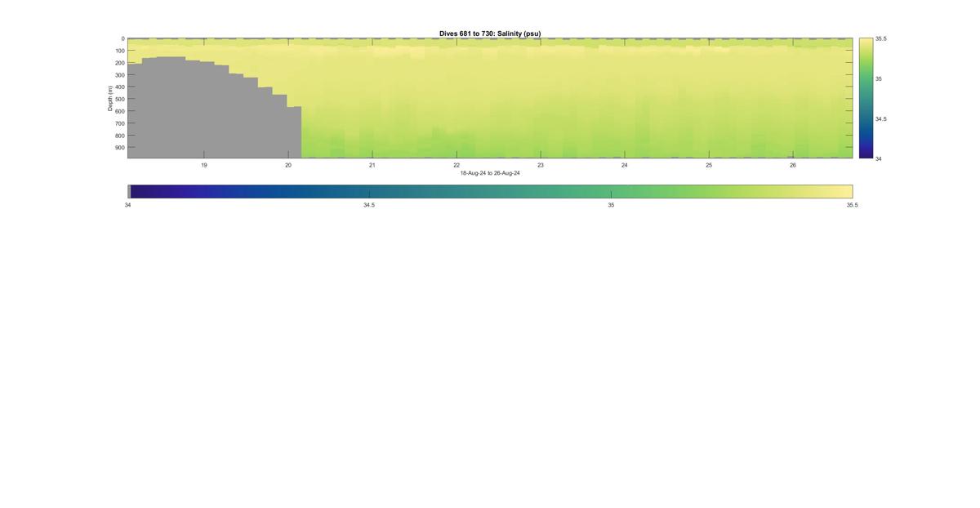Select the "34.5" label on the vertical colorbar
The height and width of the screenshot is (508, 980).
[x=881, y=118]
